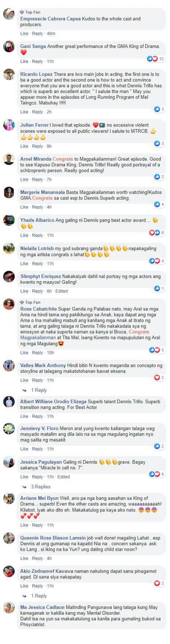
Task: Expand 1 Reply under Akio Zednanref's comment
Action: coord(39,596)
